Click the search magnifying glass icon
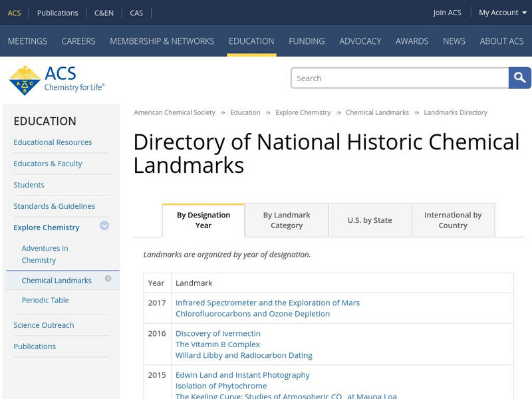The image size is (532, 399). [x=519, y=78]
